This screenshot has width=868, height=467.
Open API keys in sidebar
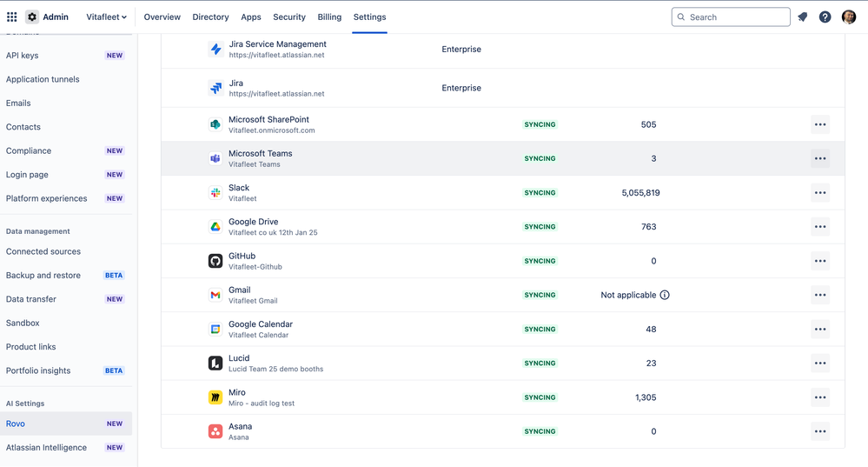click(x=66, y=56)
